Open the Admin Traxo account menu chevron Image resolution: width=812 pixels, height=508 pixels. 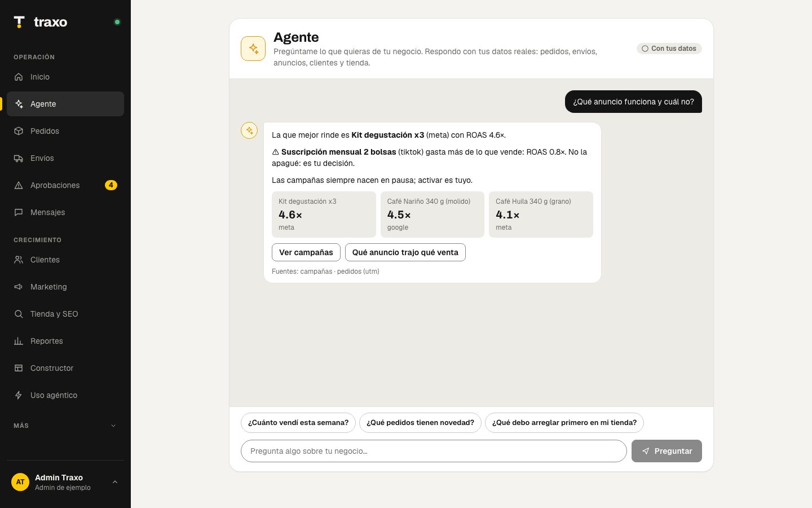[115, 482]
